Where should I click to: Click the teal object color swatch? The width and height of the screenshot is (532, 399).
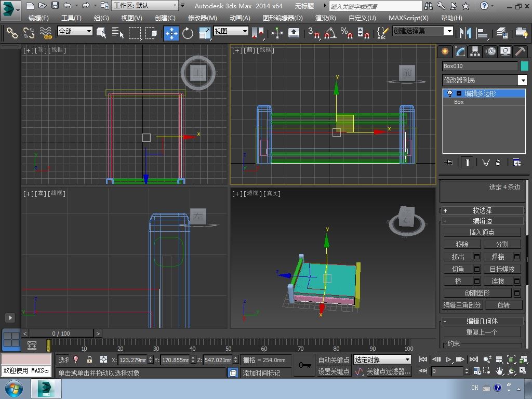524,66
